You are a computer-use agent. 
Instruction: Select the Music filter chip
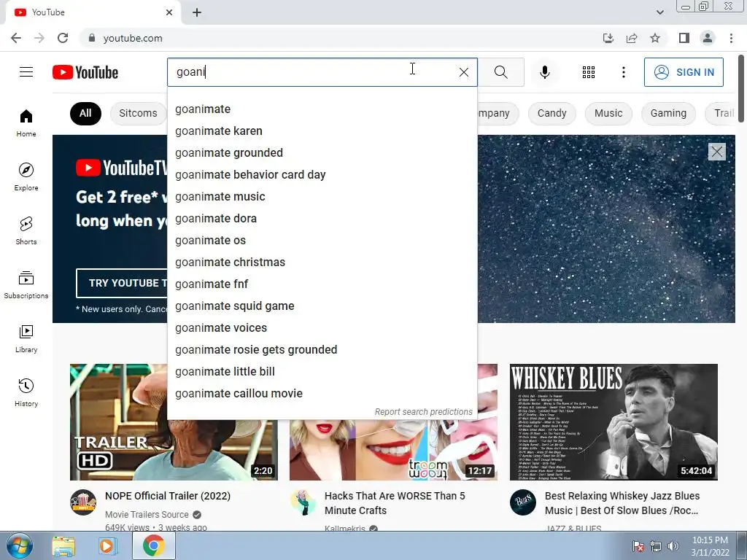[608, 113]
